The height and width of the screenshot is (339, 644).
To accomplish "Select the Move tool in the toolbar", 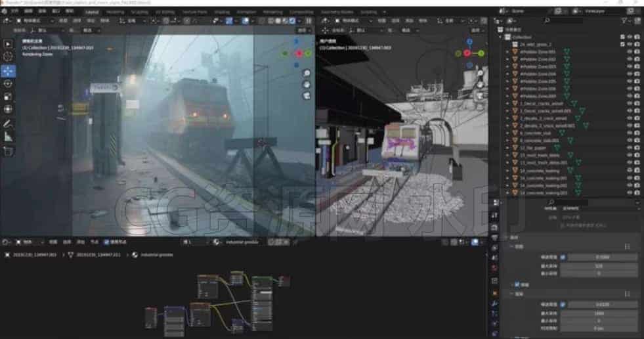I will click(x=8, y=71).
